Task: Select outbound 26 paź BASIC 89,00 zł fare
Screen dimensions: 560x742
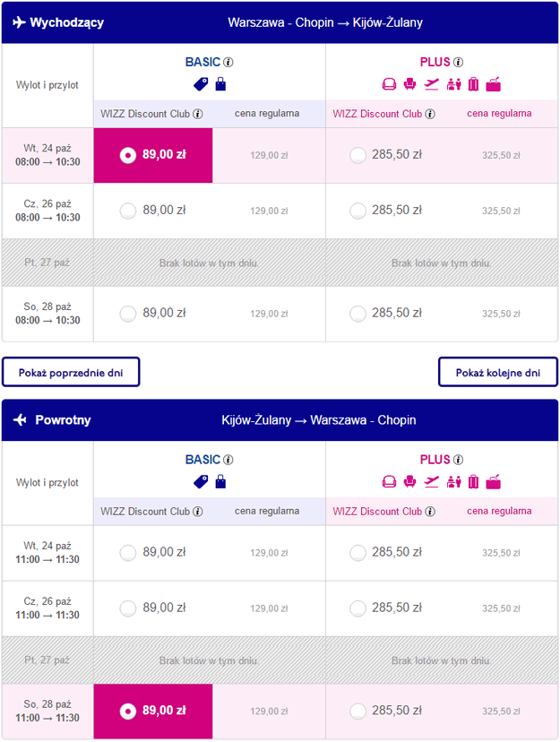Action: (127, 211)
